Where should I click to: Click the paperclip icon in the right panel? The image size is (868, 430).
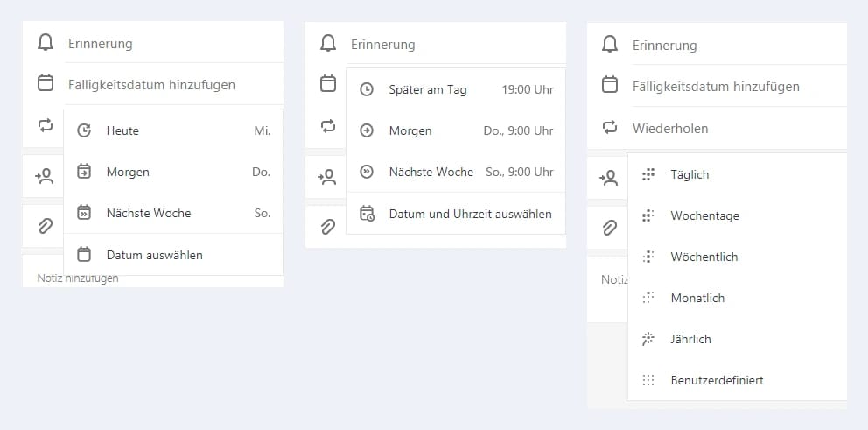click(610, 227)
